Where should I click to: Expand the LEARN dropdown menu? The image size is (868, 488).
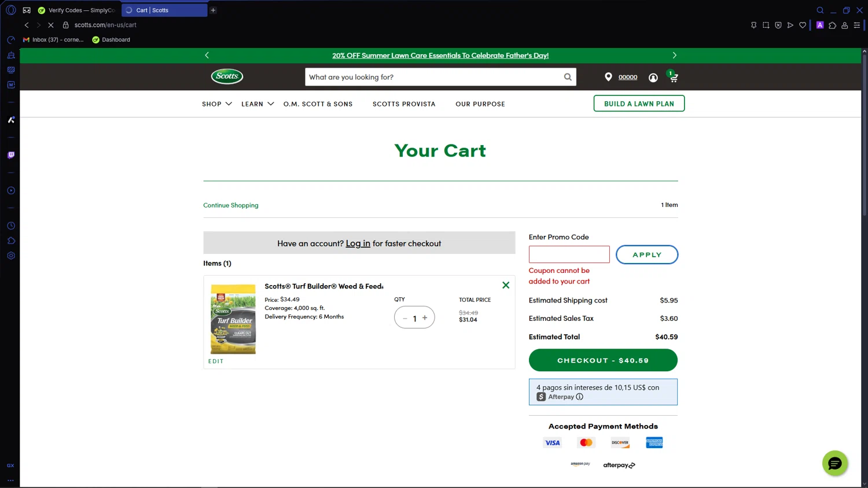[x=258, y=104]
